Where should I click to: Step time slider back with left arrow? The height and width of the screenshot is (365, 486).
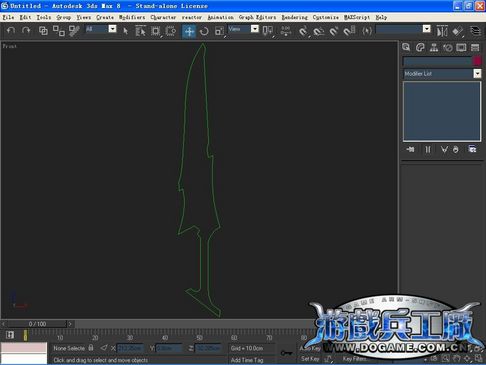point(4,324)
